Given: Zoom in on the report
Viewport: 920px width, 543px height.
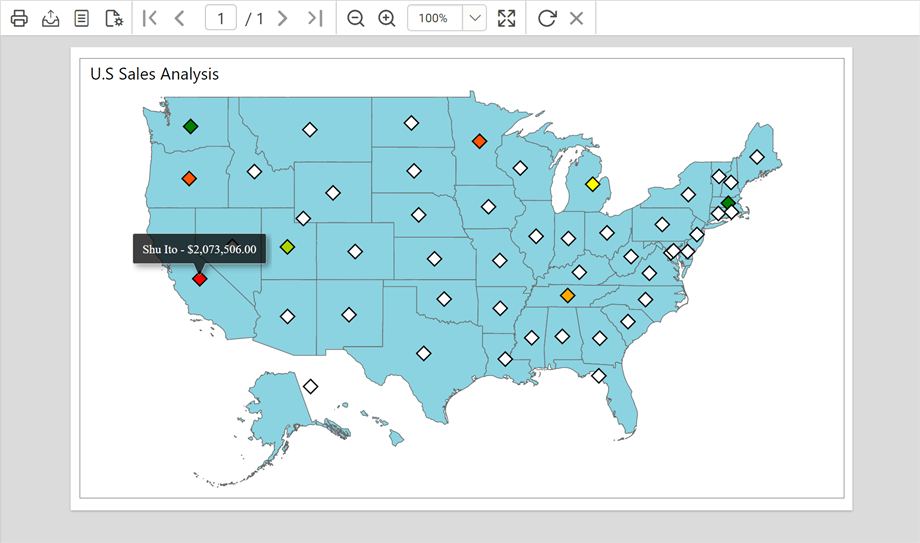Looking at the screenshot, I should pyautogui.click(x=387, y=18).
